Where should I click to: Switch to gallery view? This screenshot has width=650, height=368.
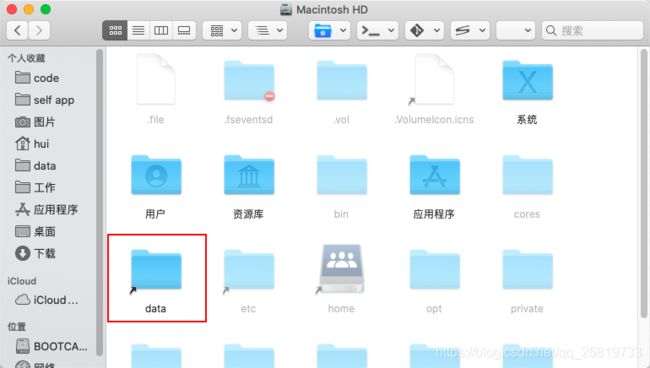point(184,31)
